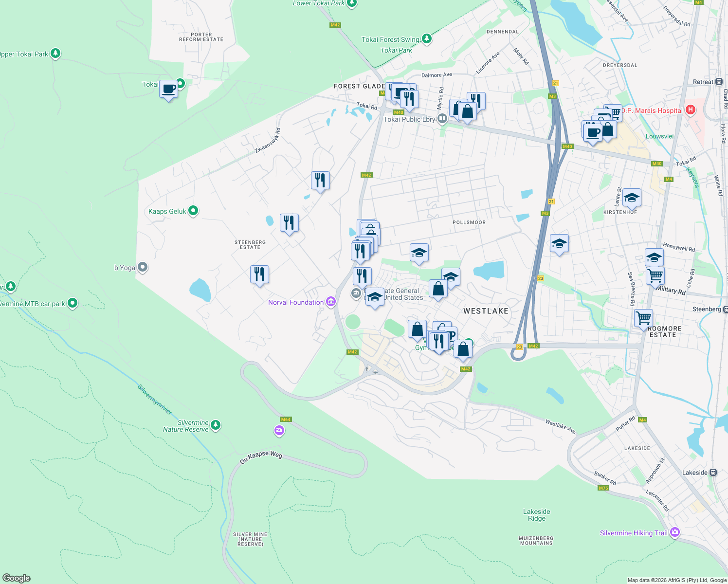728x584 pixels.
Task: Click the Silvermine Hiking Trail marker
Action: pyautogui.click(x=674, y=532)
